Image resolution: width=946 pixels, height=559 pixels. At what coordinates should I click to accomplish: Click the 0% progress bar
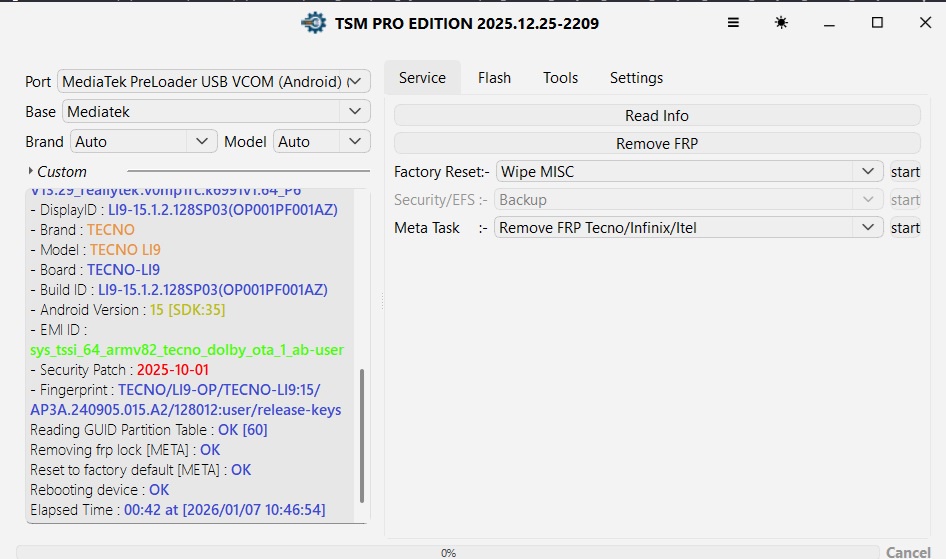(x=448, y=552)
